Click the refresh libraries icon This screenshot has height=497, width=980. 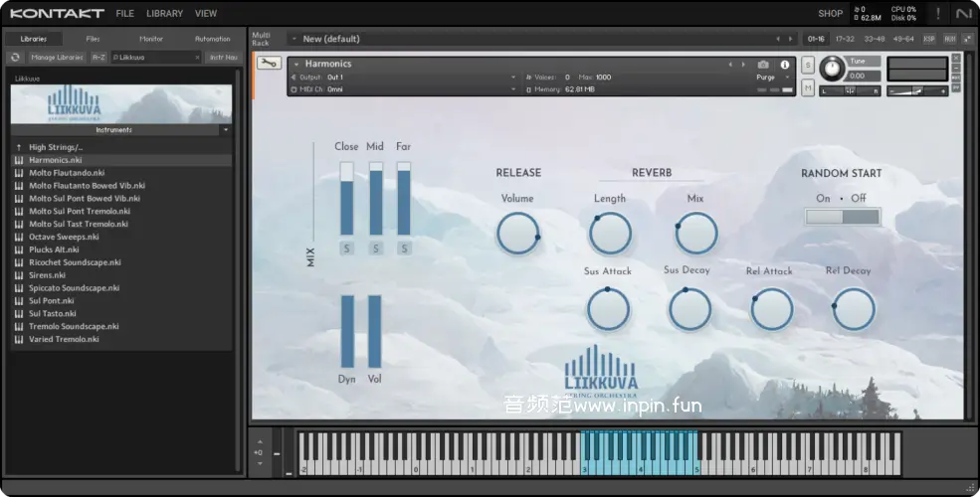tap(16, 58)
